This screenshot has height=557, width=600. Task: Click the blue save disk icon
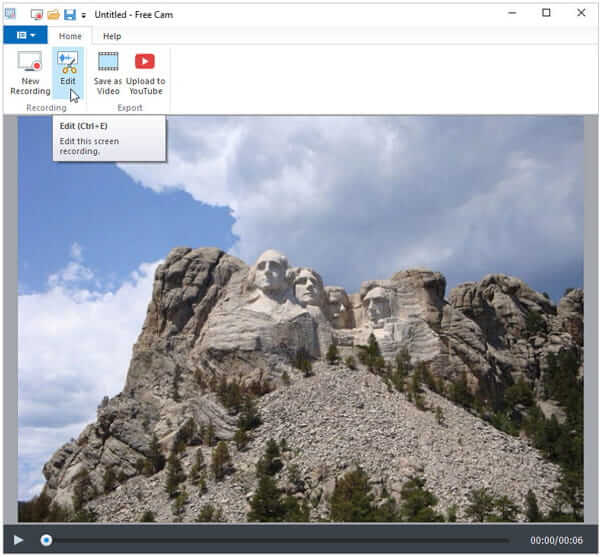[69, 14]
